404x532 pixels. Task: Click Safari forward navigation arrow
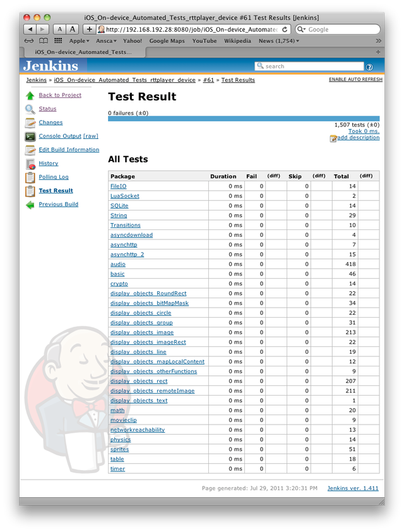coord(43,30)
